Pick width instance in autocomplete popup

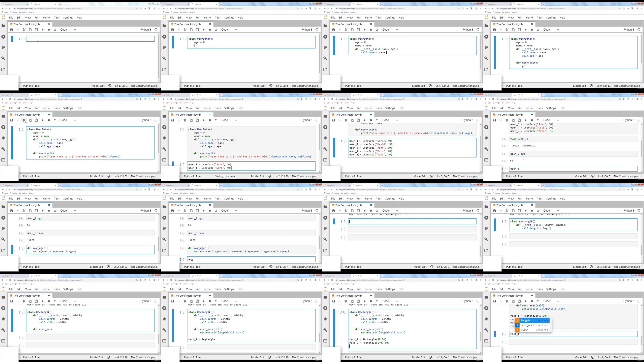(533, 330)
